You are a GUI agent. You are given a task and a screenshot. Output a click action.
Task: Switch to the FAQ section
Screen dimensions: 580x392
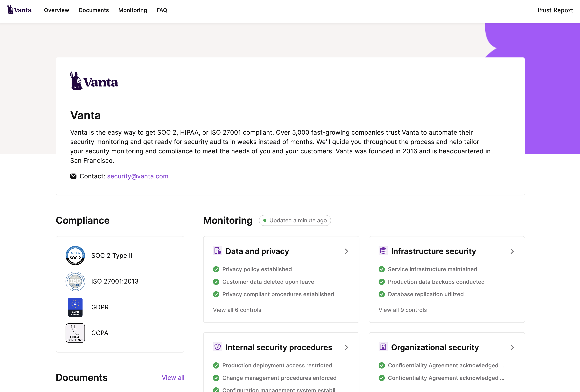162,10
